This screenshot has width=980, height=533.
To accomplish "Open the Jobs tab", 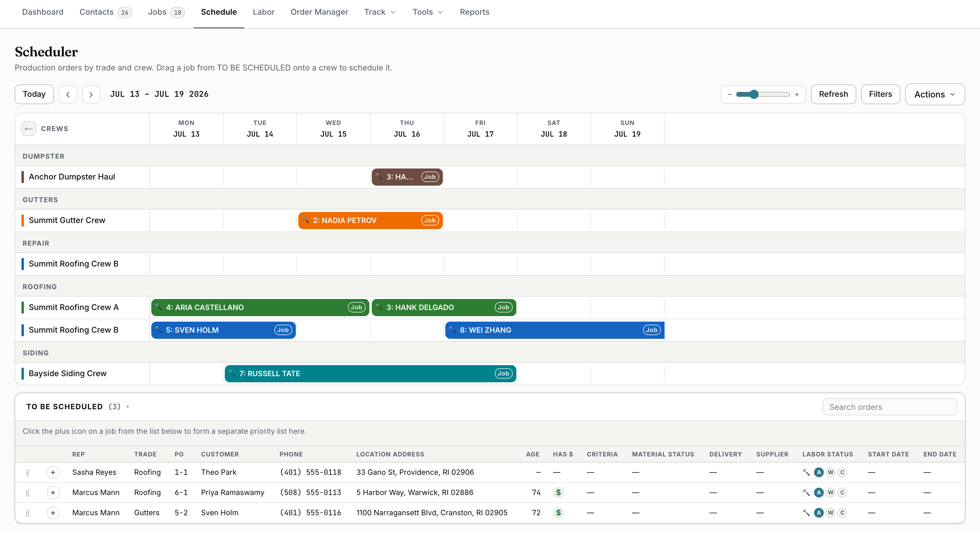I will [x=166, y=12].
